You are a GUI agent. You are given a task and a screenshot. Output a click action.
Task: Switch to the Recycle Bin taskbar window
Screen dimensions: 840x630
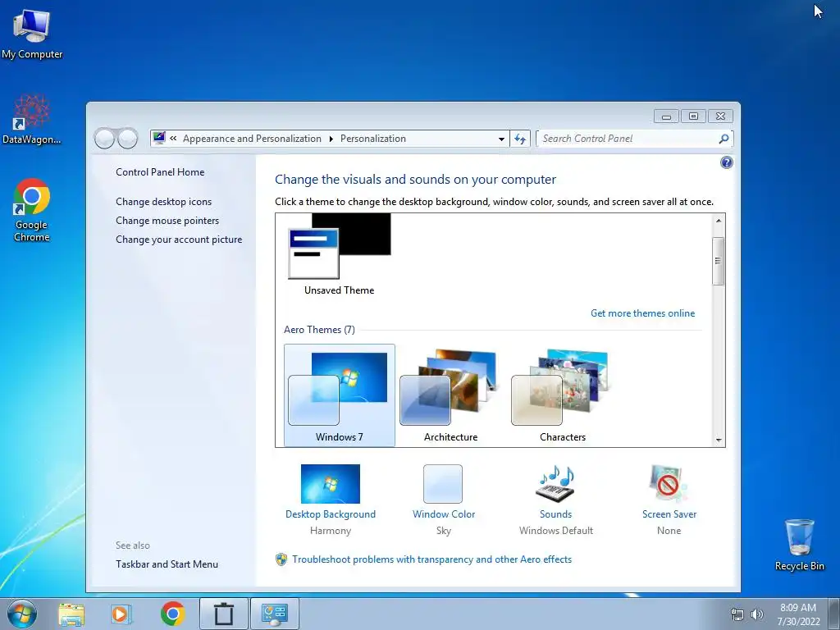224,614
